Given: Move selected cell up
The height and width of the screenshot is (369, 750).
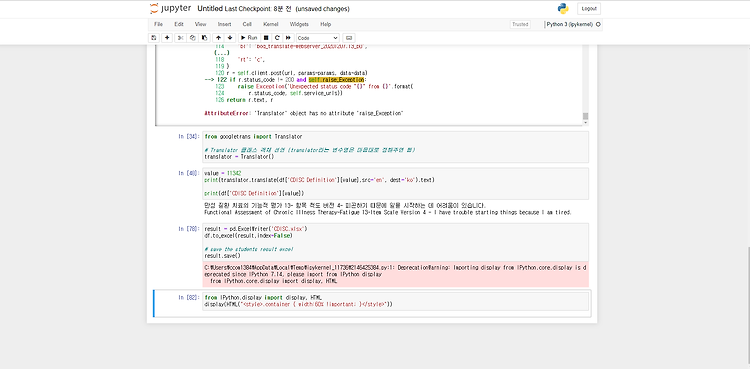Looking at the screenshot, I should 218,37.
